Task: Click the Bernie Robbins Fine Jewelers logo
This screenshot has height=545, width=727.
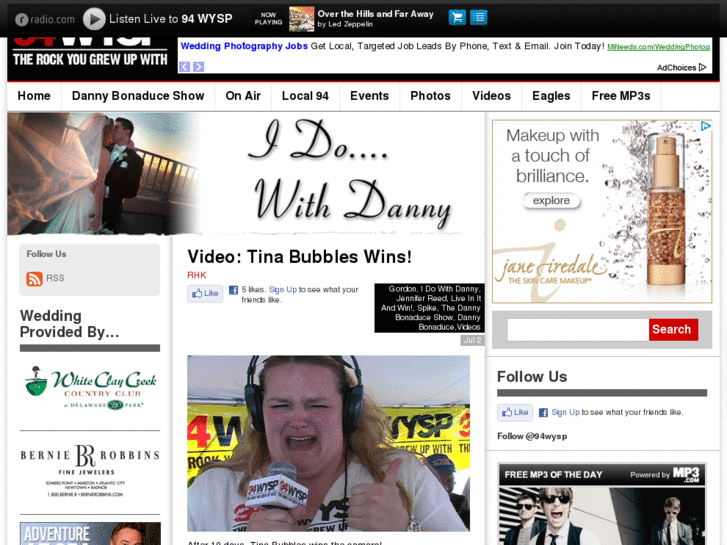Action: 90,470
